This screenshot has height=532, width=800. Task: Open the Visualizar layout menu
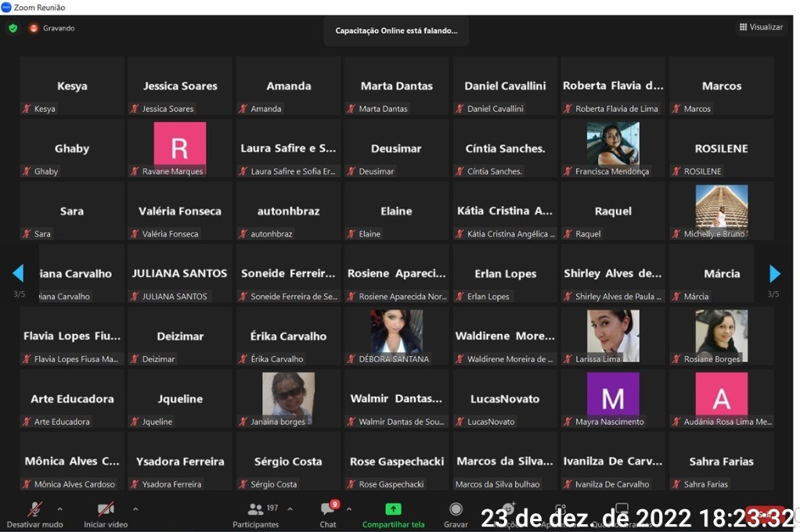[x=760, y=27]
